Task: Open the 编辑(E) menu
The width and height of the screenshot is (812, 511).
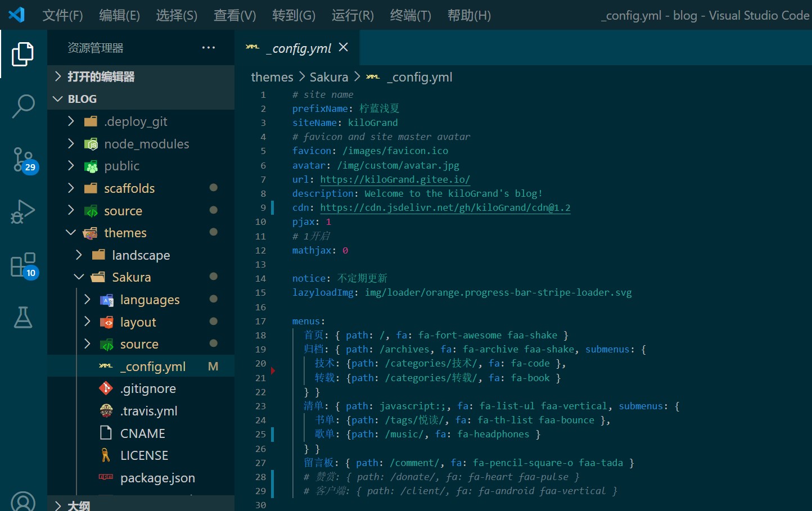Action: pyautogui.click(x=119, y=15)
